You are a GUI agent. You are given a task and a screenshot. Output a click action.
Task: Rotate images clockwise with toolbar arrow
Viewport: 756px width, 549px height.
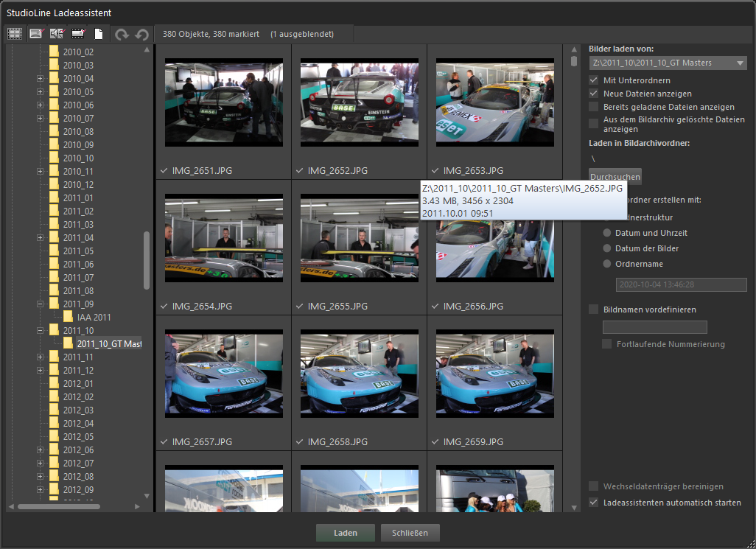point(122,34)
